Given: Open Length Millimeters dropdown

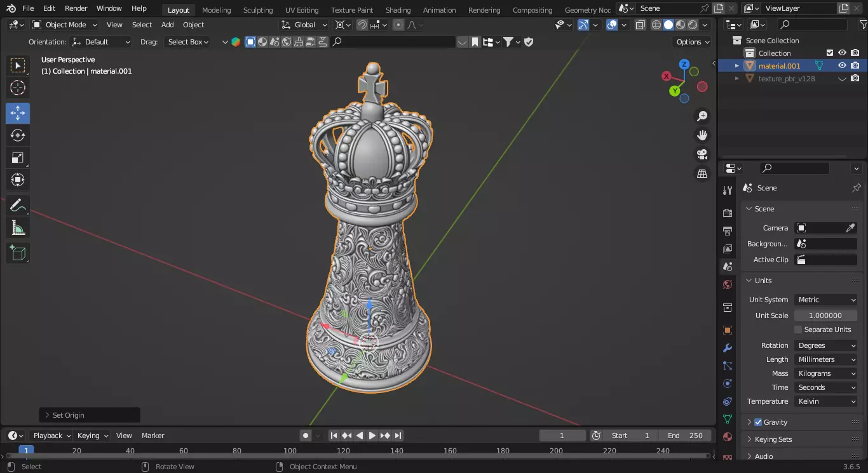Looking at the screenshot, I should point(825,359).
